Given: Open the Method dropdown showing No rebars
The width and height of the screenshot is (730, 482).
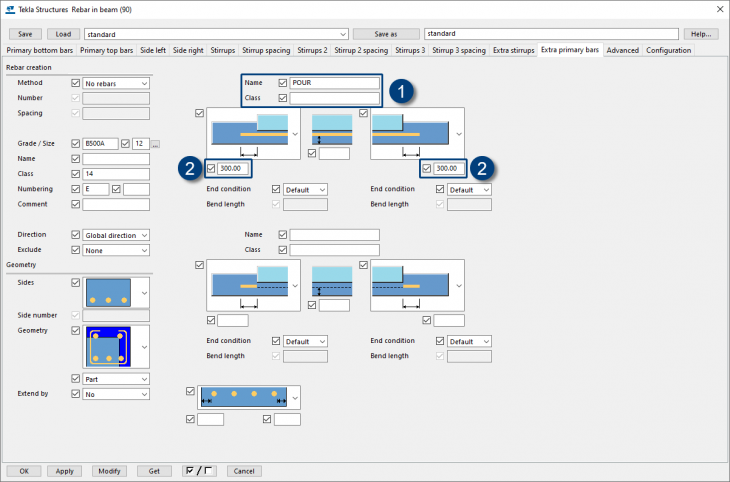Looking at the screenshot, I should point(116,83).
